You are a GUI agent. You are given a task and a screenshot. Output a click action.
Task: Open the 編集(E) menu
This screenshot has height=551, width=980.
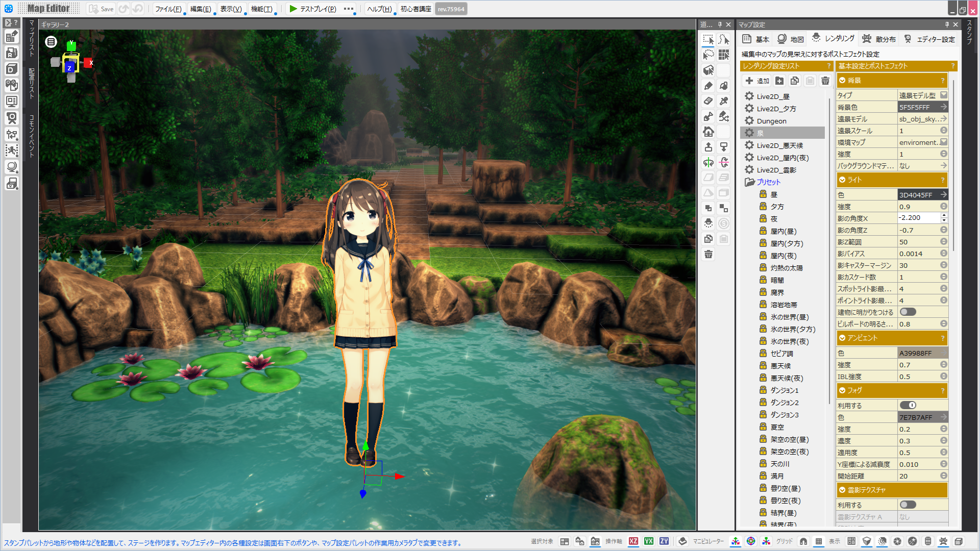[x=201, y=9]
